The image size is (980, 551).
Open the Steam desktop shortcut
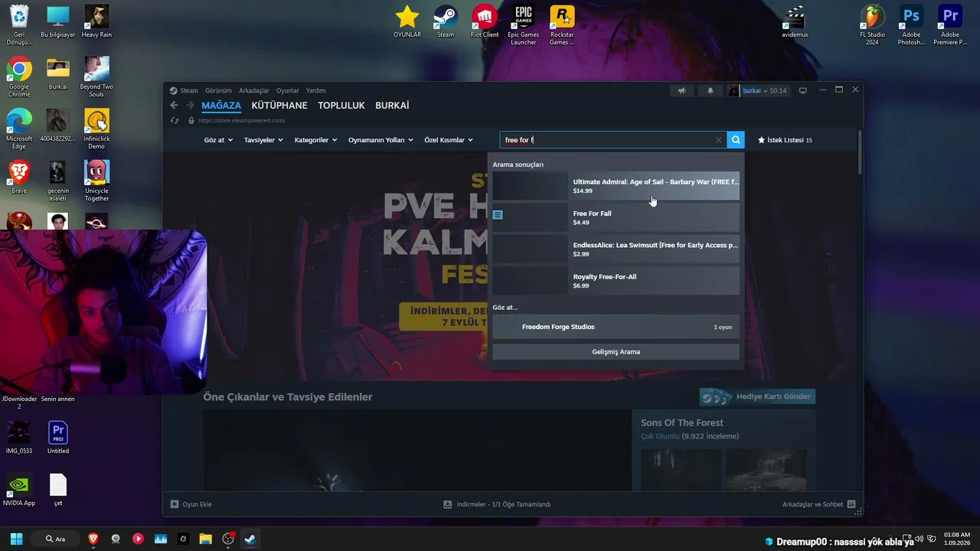pos(446,22)
